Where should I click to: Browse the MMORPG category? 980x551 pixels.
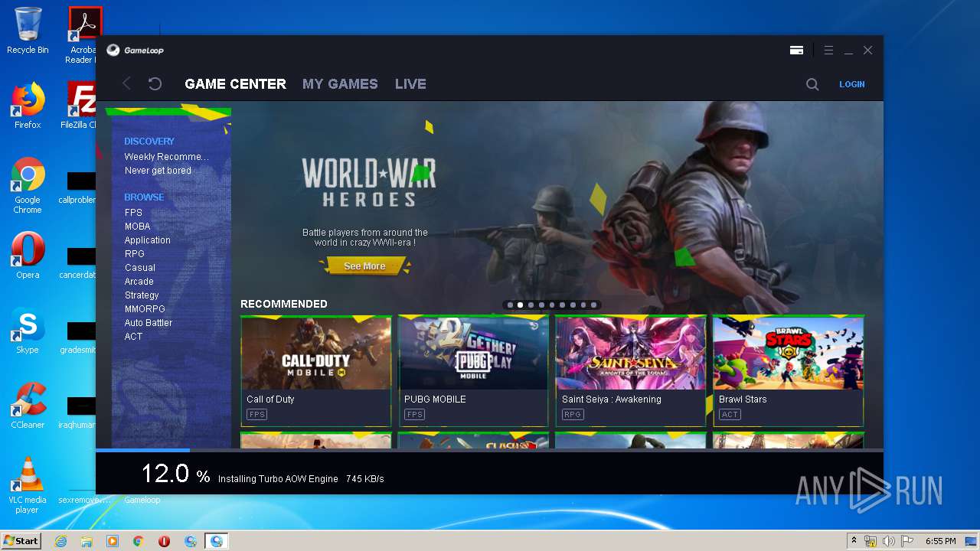(x=145, y=309)
